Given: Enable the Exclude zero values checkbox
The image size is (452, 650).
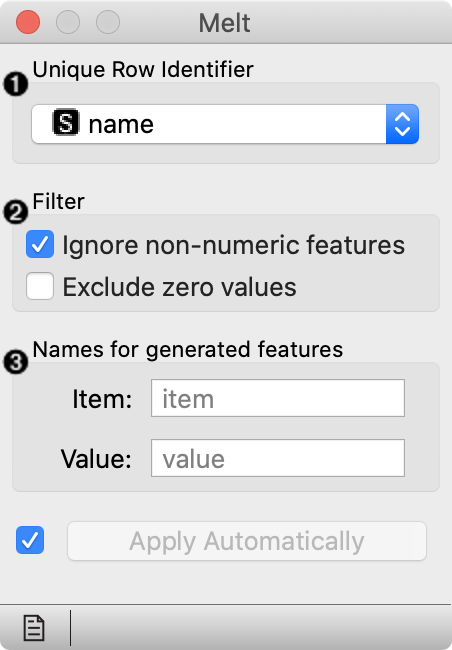Looking at the screenshot, I should [x=40, y=286].
